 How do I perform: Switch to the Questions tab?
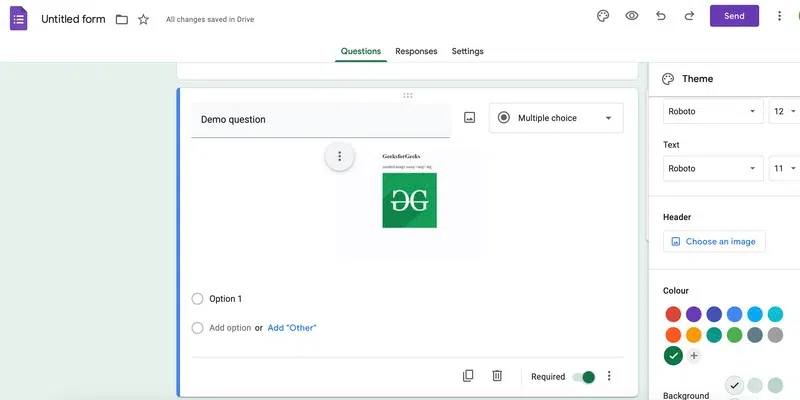tap(361, 51)
